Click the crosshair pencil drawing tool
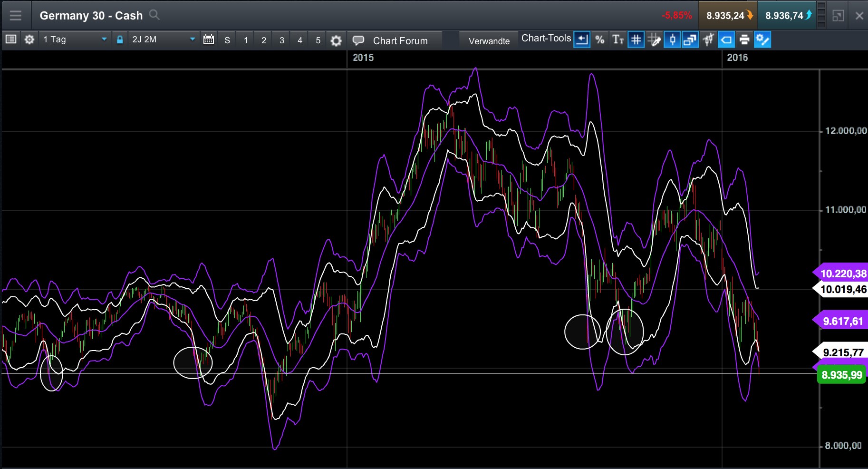Image resolution: width=868 pixels, height=469 pixels. [654, 40]
